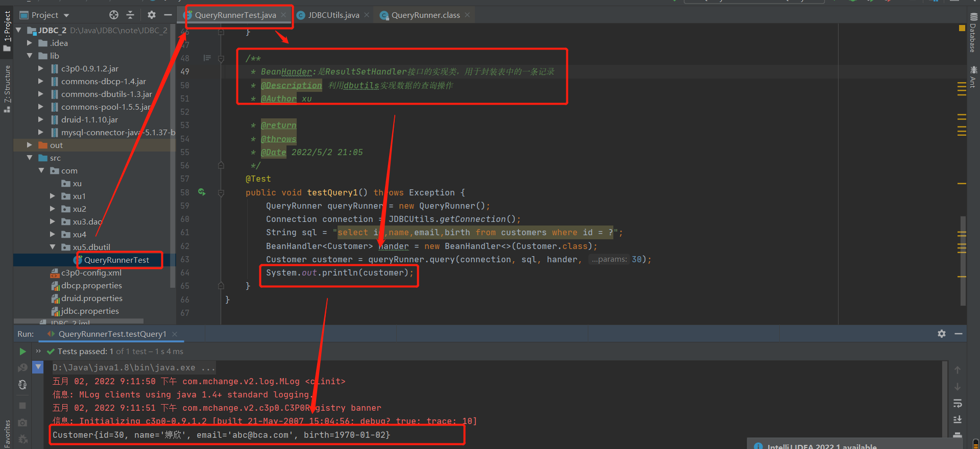Open Favorites tool window on left sidebar
The width and height of the screenshot is (980, 449).
7,433
